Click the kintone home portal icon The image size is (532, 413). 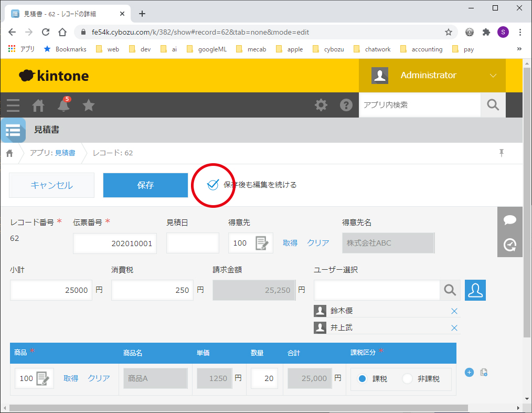pos(38,105)
